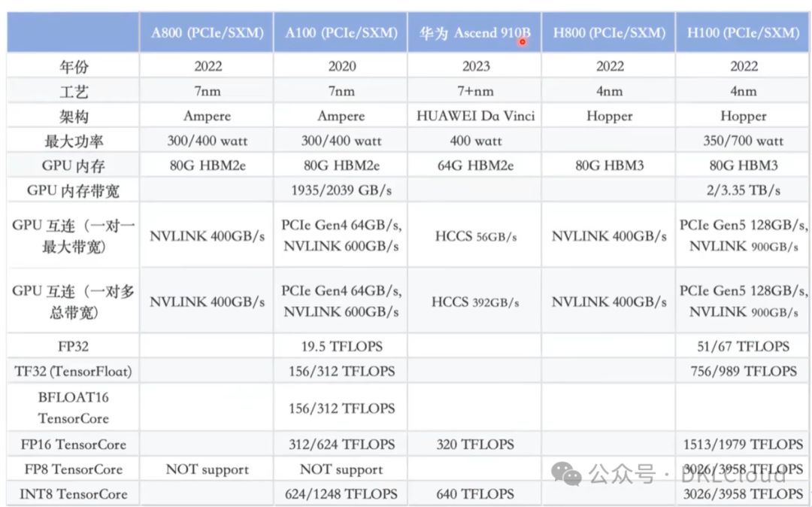Click the 19.5 TFLOPS cell
The height and width of the screenshot is (507, 812).
pyautogui.click(x=342, y=347)
